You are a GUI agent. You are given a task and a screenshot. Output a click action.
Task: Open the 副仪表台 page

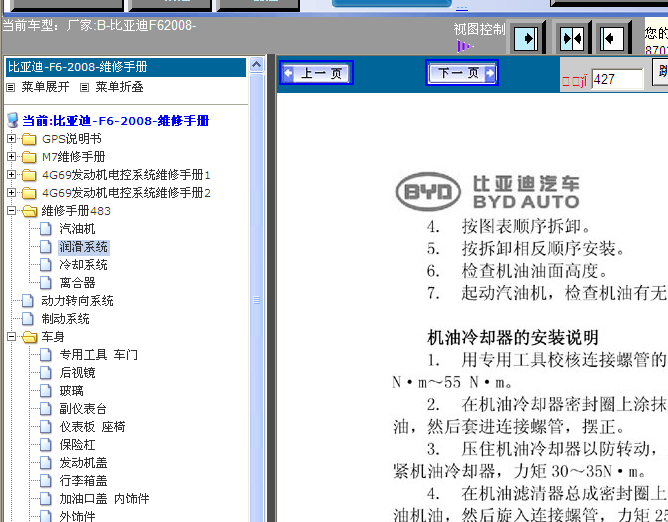(83, 409)
